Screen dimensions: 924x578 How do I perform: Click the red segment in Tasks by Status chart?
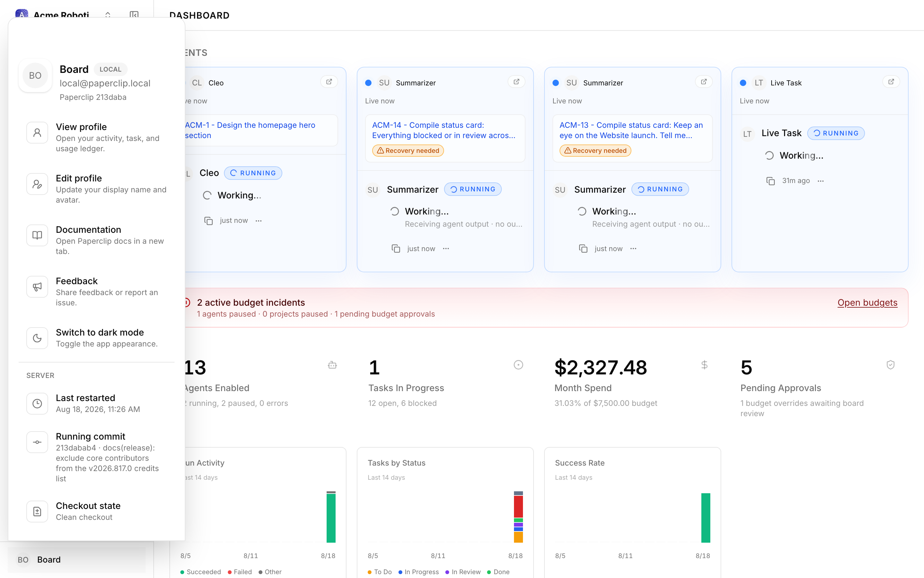coord(518,507)
